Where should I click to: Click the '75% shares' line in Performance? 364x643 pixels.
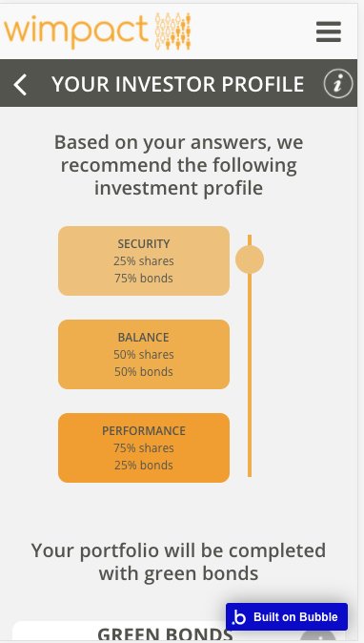click(x=144, y=447)
